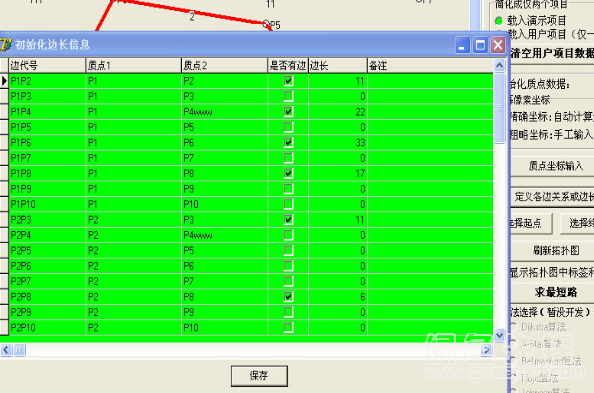The height and width of the screenshot is (393, 594).
Task: Select the 边长 cell with value 33
Action: coord(338,142)
